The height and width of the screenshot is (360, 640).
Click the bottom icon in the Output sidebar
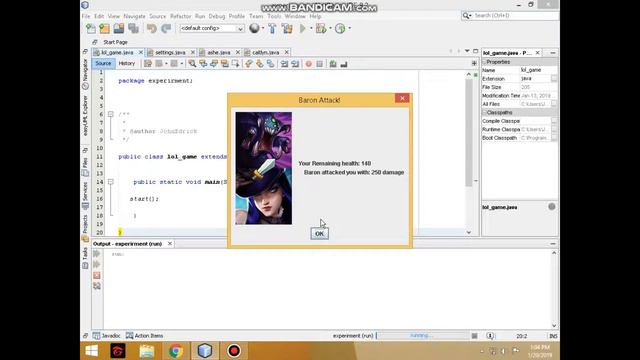(97, 286)
